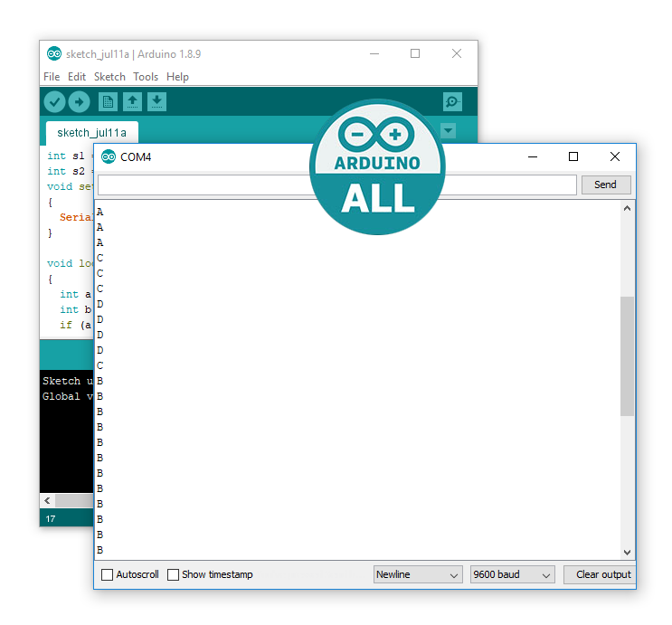Screen dimensions: 672x625
Task: Open the Edit menu
Action: tap(77, 77)
